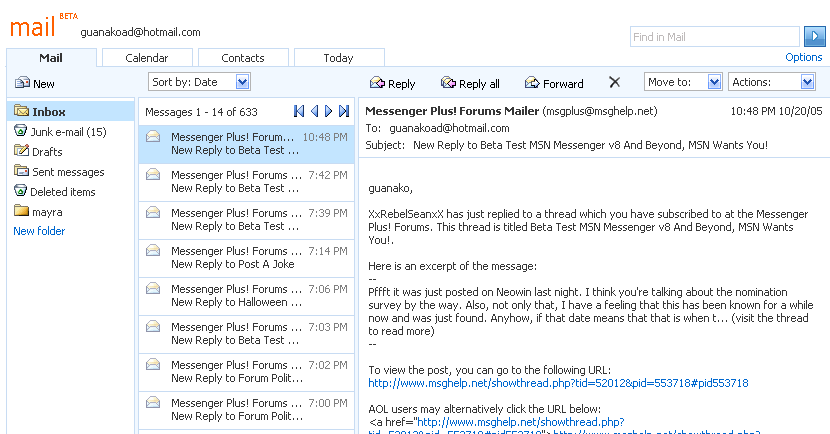Click the Find in Mail search arrow button
Viewport: 830px width, 434px height.
815,37
